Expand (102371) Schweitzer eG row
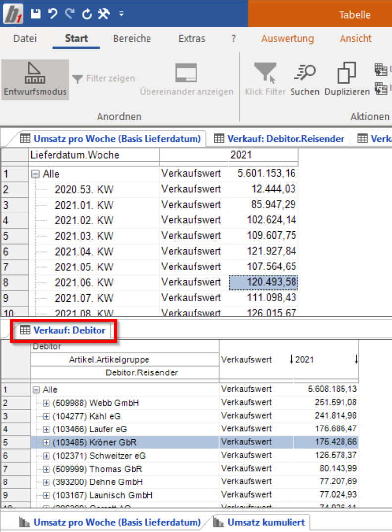This screenshot has width=392, height=532. pyautogui.click(x=46, y=456)
